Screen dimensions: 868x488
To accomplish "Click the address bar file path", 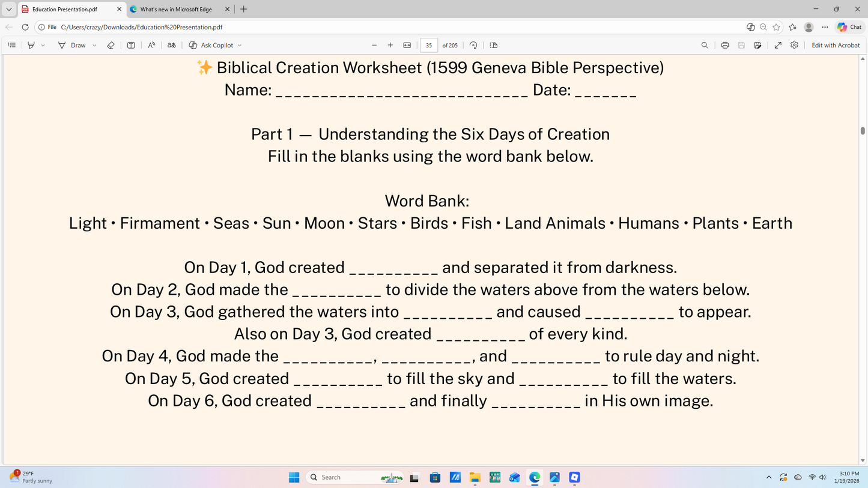I will (x=142, y=27).
